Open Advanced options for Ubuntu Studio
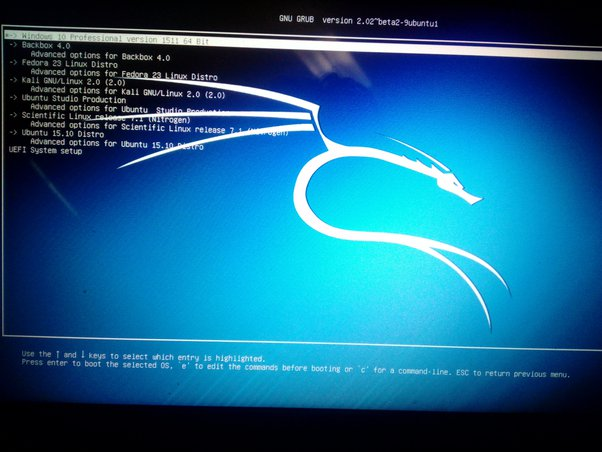 [x=131, y=110]
